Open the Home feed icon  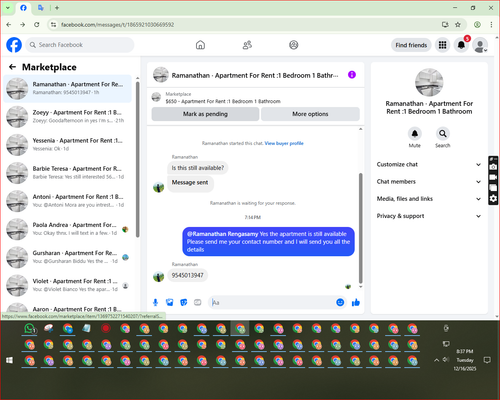(200, 45)
